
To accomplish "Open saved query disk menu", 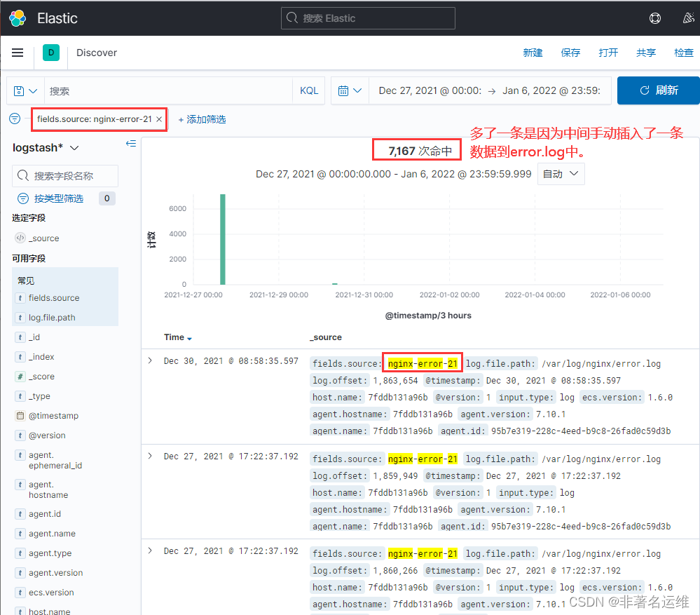I will [25, 91].
